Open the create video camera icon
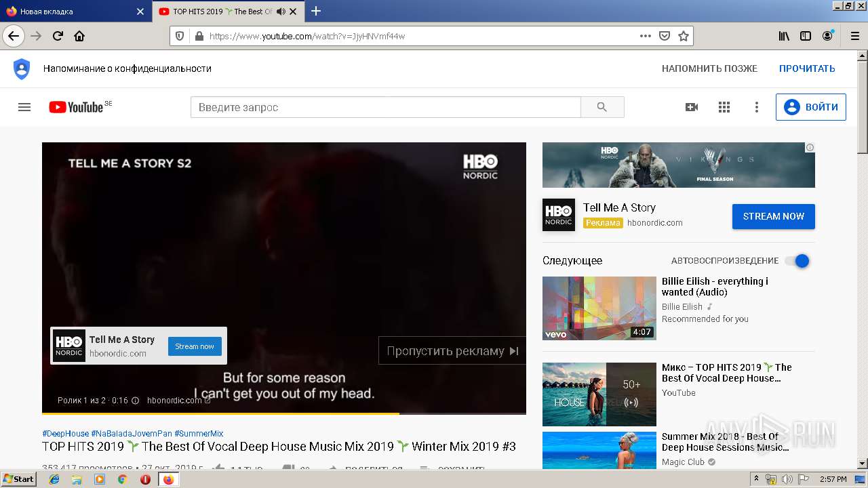 pos(692,107)
